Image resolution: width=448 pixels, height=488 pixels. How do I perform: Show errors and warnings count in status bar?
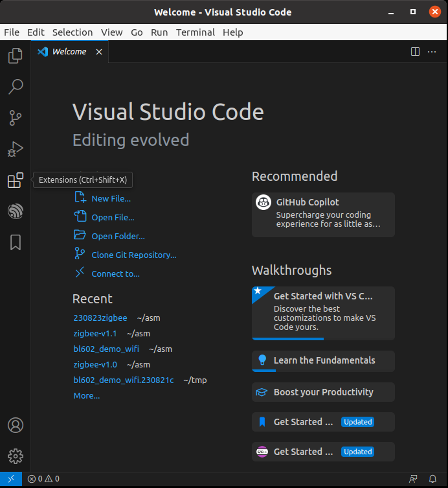pos(43,479)
